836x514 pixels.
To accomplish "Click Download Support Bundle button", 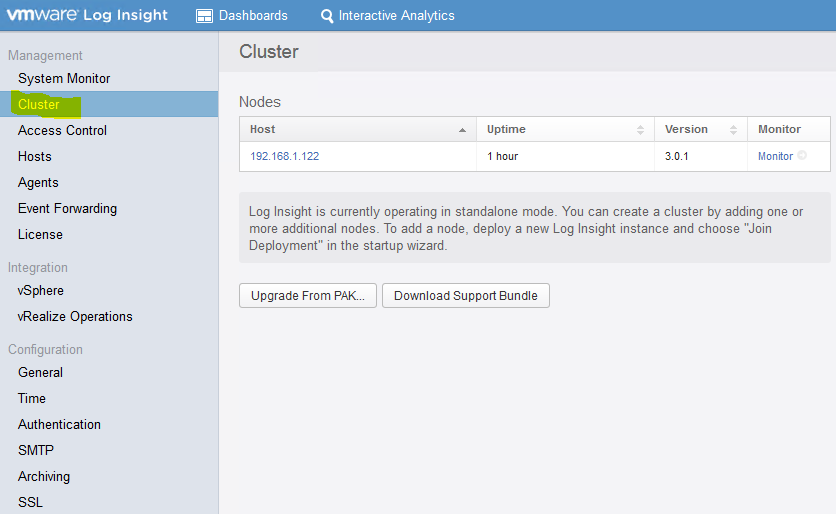I will click(x=465, y=295).
